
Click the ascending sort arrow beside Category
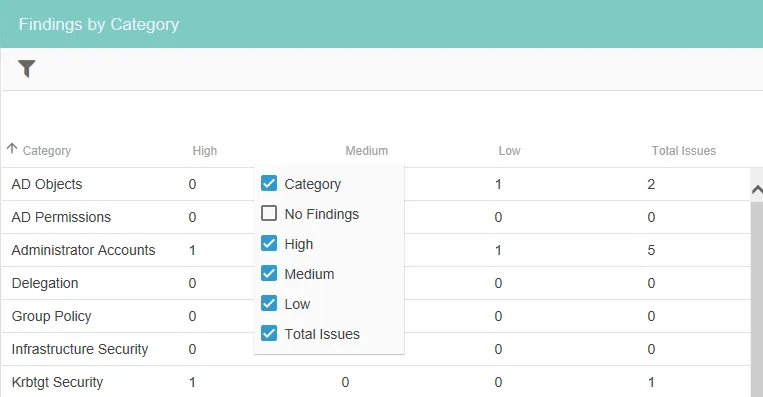click(x=12, y=148)
